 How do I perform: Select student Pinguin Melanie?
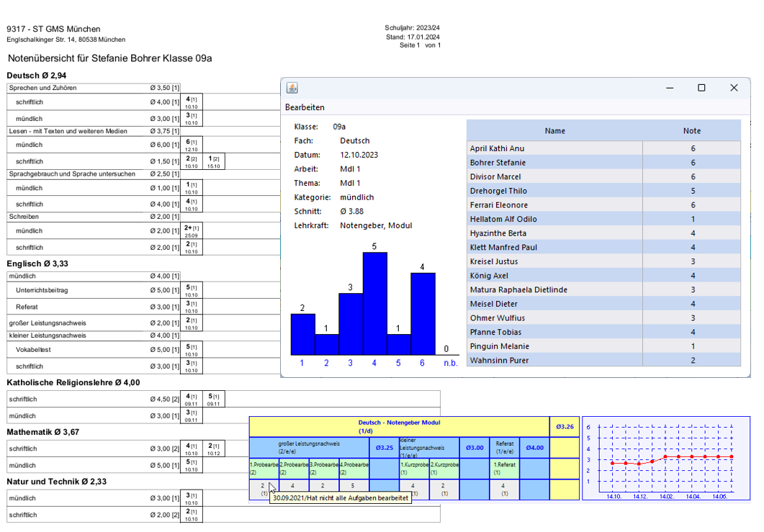(x=603, y=346)
